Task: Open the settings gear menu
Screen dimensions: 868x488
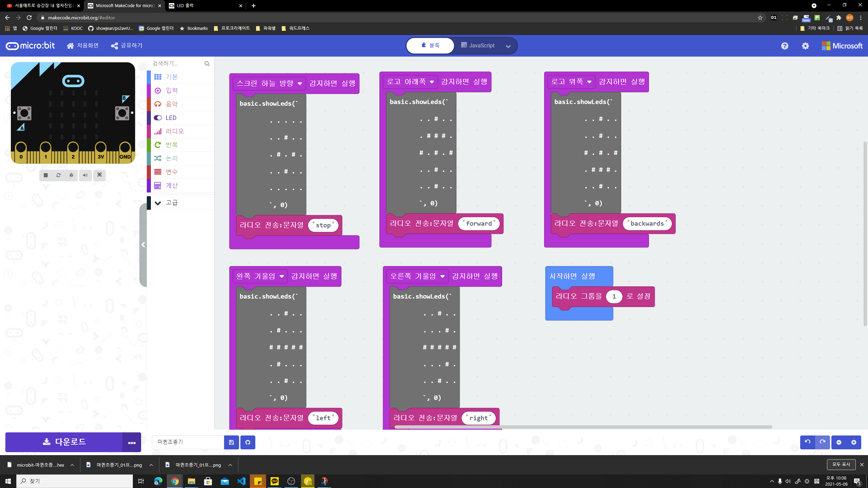Action: click(x=805, y=46)
